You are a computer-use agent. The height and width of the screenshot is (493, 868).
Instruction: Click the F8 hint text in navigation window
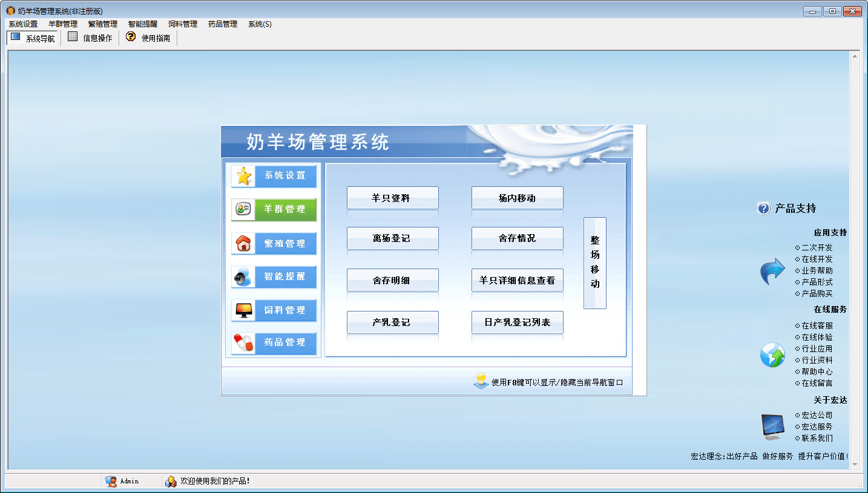pyautogui.click(x=557, y=382)
